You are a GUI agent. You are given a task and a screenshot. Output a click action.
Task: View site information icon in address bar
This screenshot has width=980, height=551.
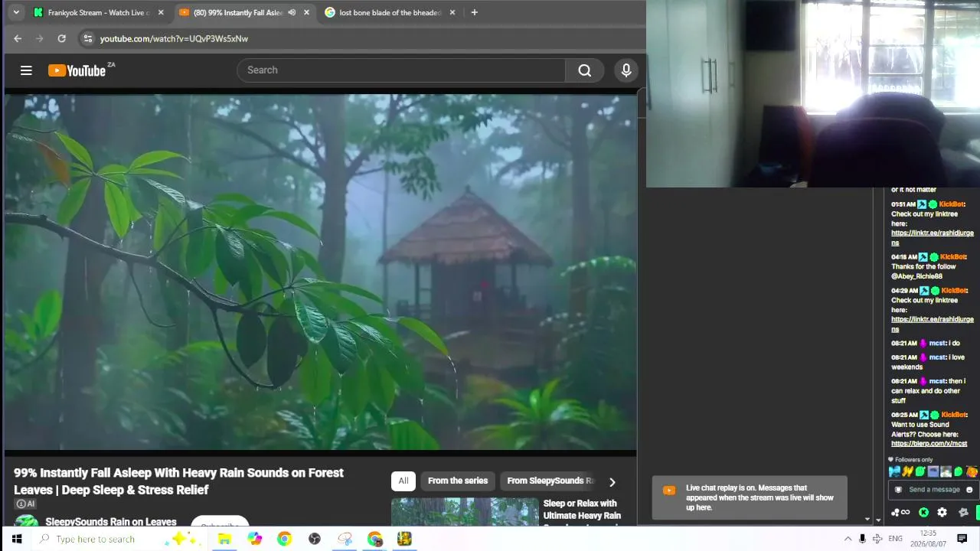tap(87, 38)
